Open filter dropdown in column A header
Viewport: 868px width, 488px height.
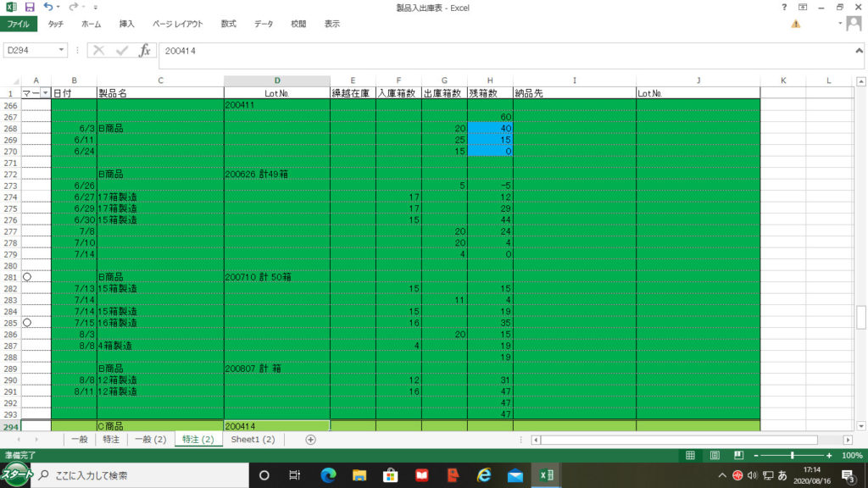click(x=45, y=93)
